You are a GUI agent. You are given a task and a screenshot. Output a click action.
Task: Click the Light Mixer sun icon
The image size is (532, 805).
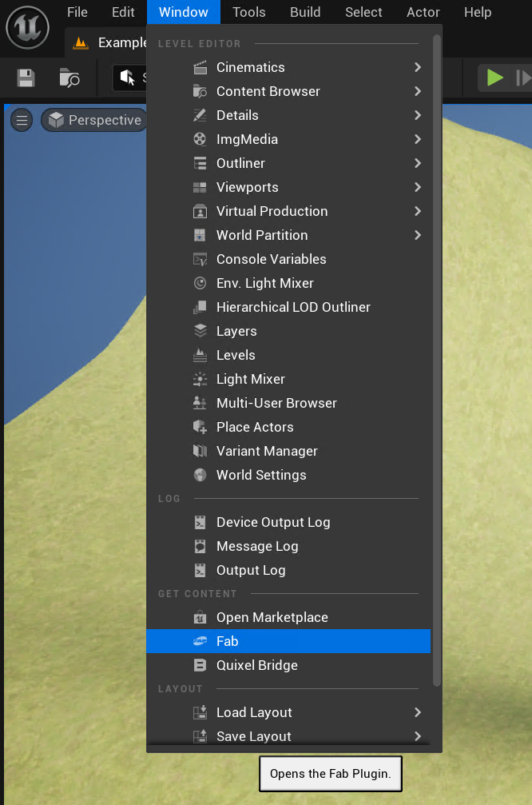[200, 379]
